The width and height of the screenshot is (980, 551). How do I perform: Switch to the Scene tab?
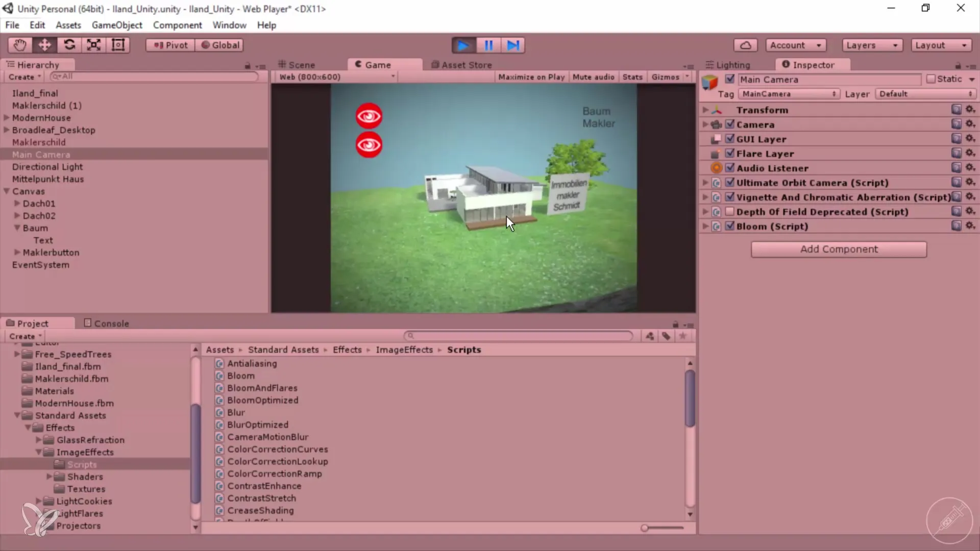pyautogui.click(x=297, y=65)
